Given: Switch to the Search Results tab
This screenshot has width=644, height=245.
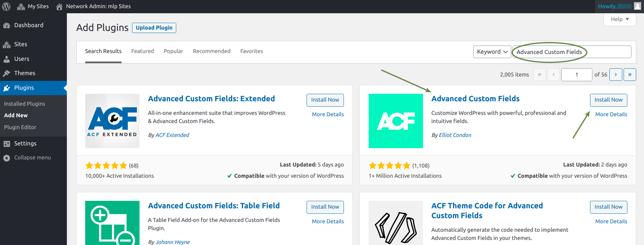Looking at the screenshot, I should pos(103,51).
